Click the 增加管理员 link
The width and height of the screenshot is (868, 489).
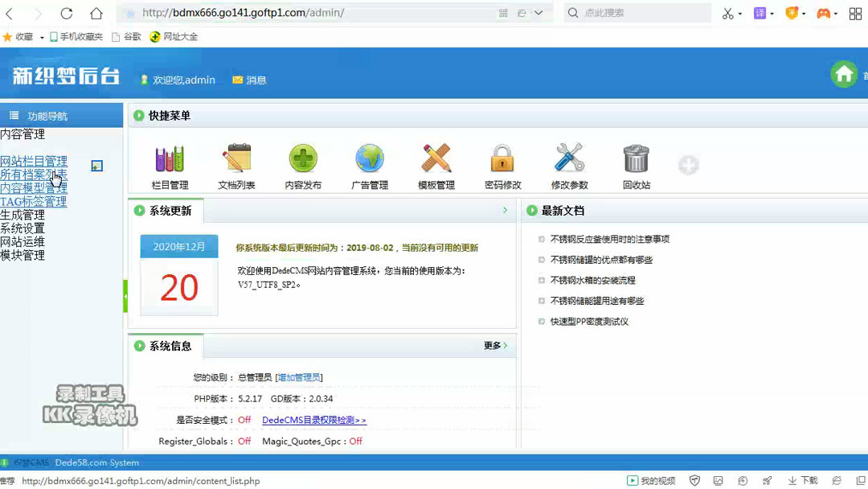click(x=297, y=376)
